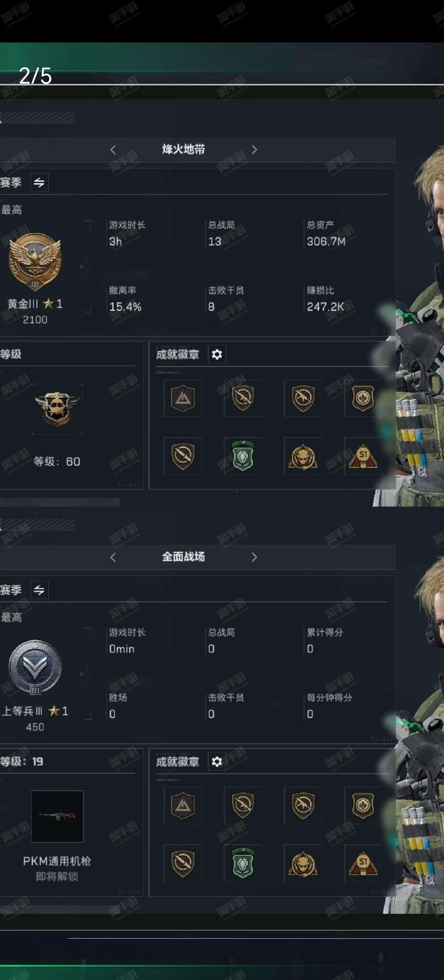The height and width of the screenshot is (980, 444).
Task: Select the green hexagon badge in upper panel
Action: click(x=243, y=456)
